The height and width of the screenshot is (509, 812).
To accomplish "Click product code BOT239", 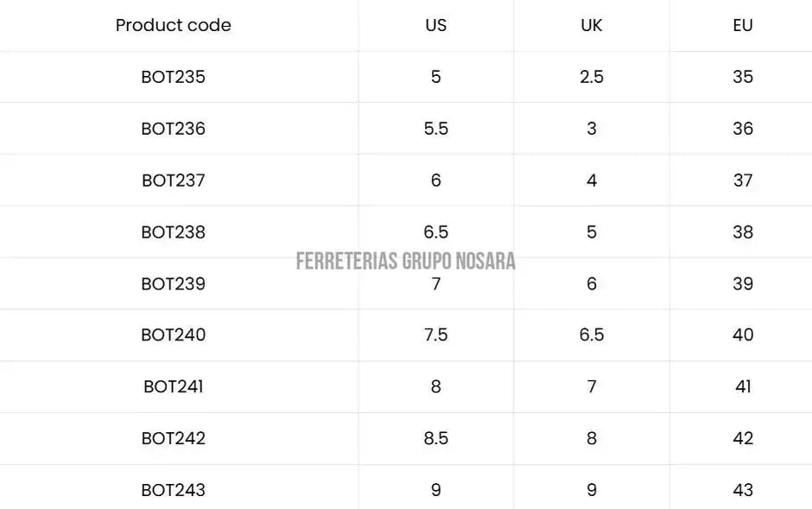I will (x=174, y=283).
